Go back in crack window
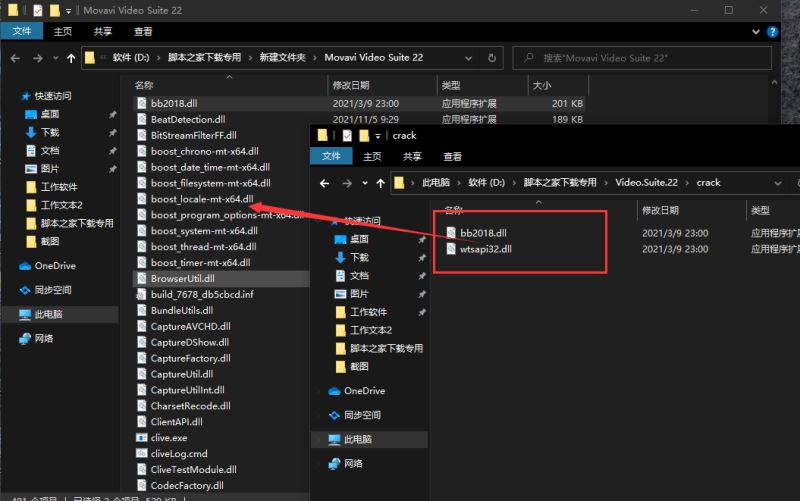 324,183
